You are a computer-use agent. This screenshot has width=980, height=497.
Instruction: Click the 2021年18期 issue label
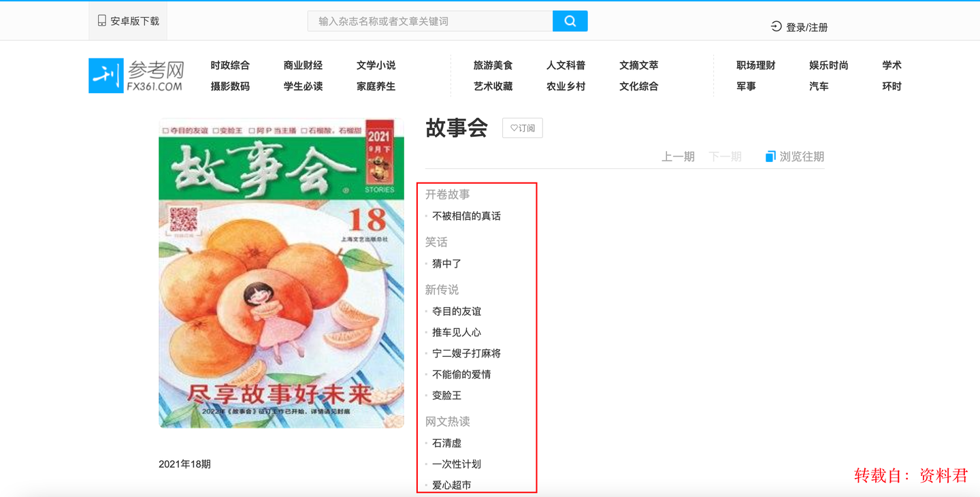[184, 464]
